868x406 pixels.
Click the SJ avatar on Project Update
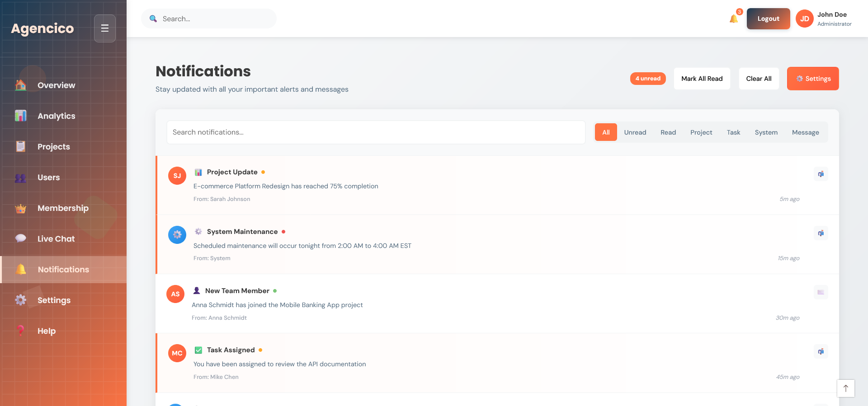point(177,176)
